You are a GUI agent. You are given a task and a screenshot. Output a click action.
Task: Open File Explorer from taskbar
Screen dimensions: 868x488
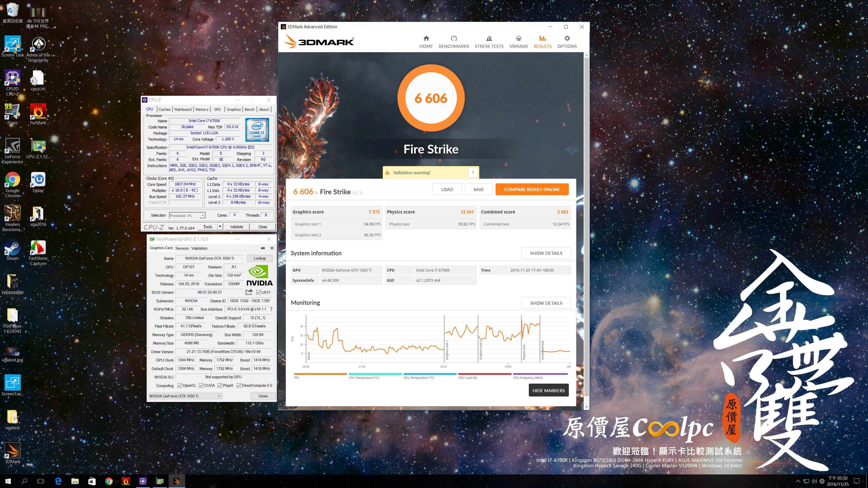pos(75,481)
